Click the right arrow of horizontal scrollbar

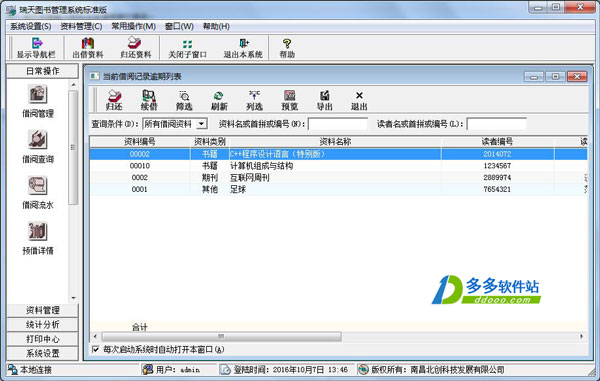pos(582,337)
